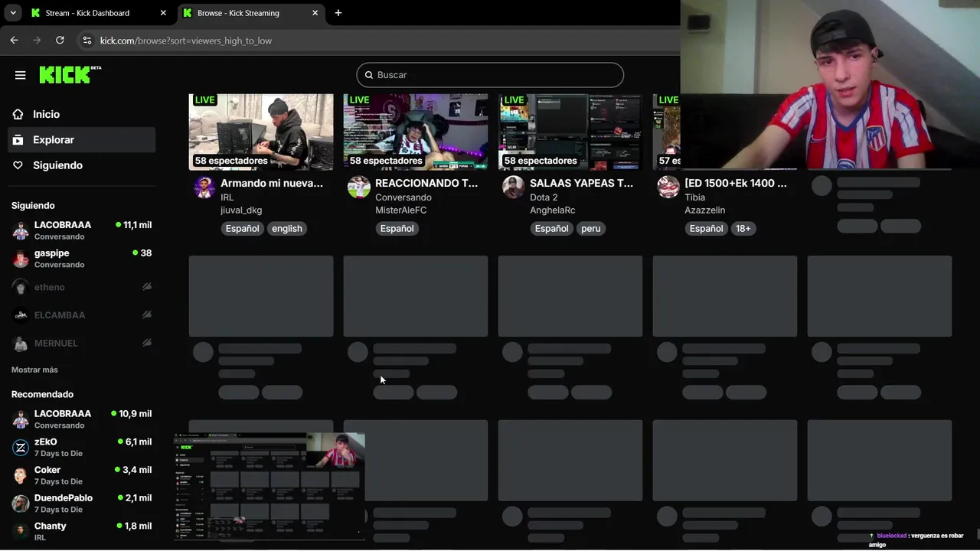Select peru tag on AnghelaRc stream
The image size is (980, 551).
coord(591,228)
